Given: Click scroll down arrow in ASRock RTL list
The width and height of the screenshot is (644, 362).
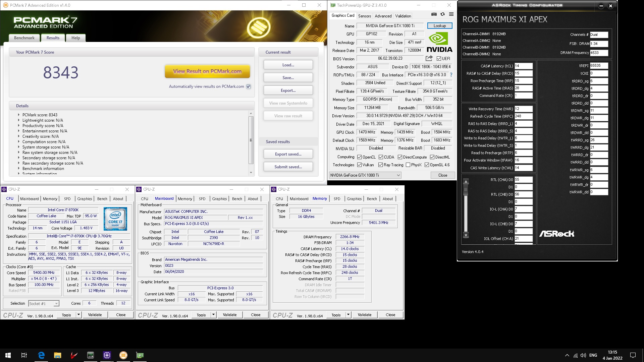Looking at the screenshot, I should [x=466, y=235].
